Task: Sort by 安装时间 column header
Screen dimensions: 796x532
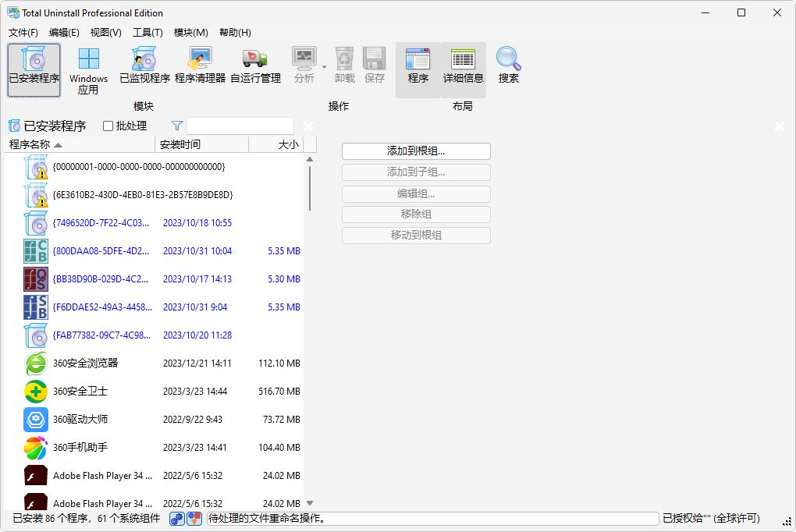Action: (201, 144)
